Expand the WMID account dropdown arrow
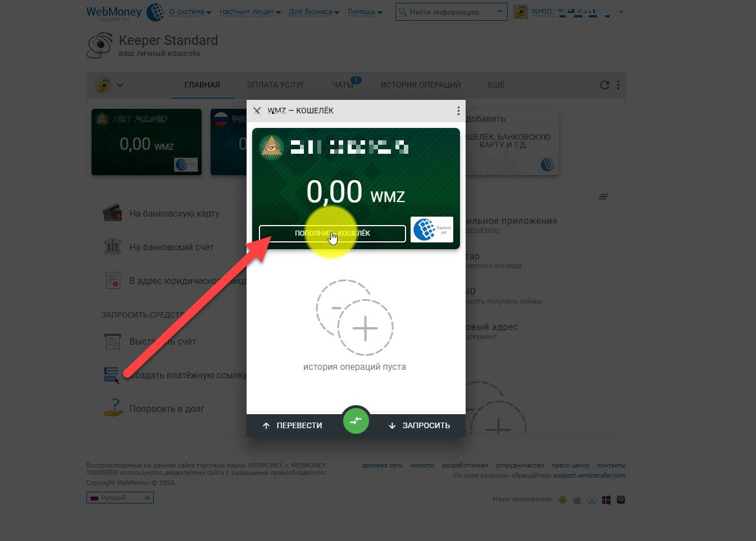The image size is (756, 541). 621,12
